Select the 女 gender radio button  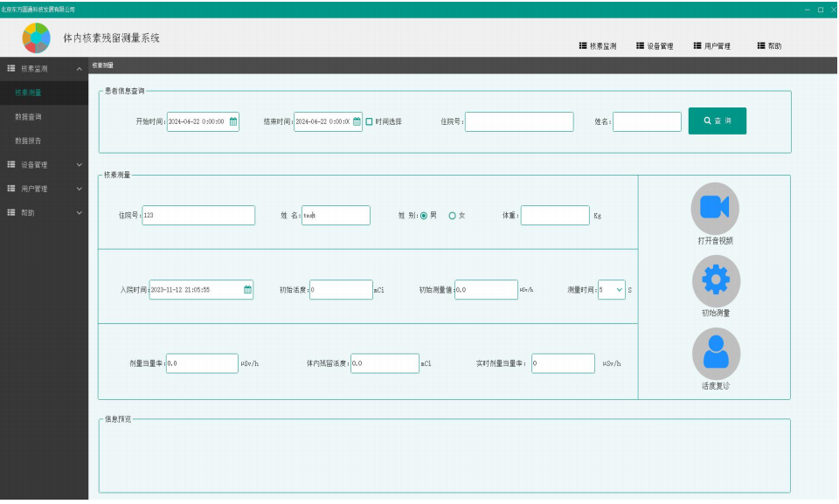[453, 216]
